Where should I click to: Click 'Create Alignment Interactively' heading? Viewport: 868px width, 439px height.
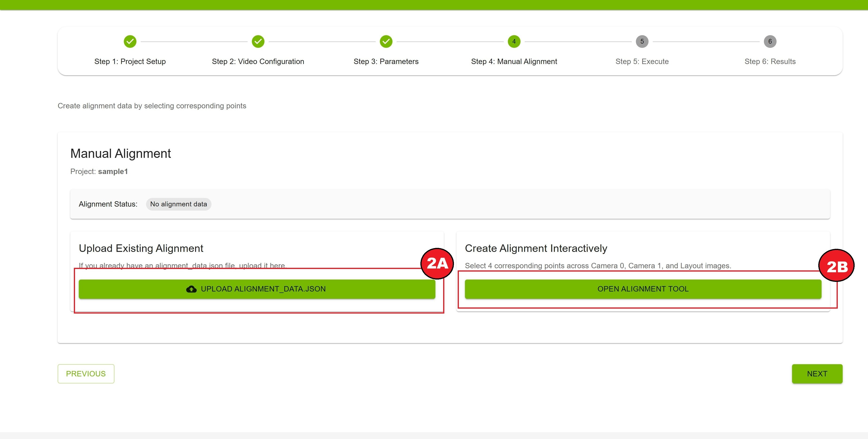[x=536, y=248]
